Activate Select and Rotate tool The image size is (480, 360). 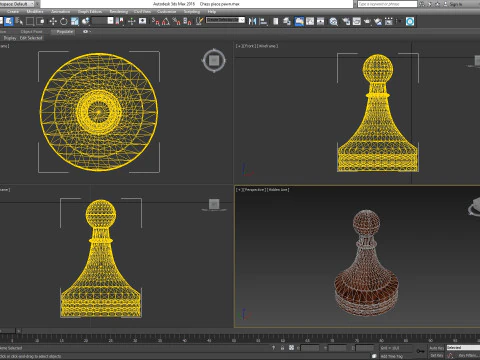(x=64, y=21)
